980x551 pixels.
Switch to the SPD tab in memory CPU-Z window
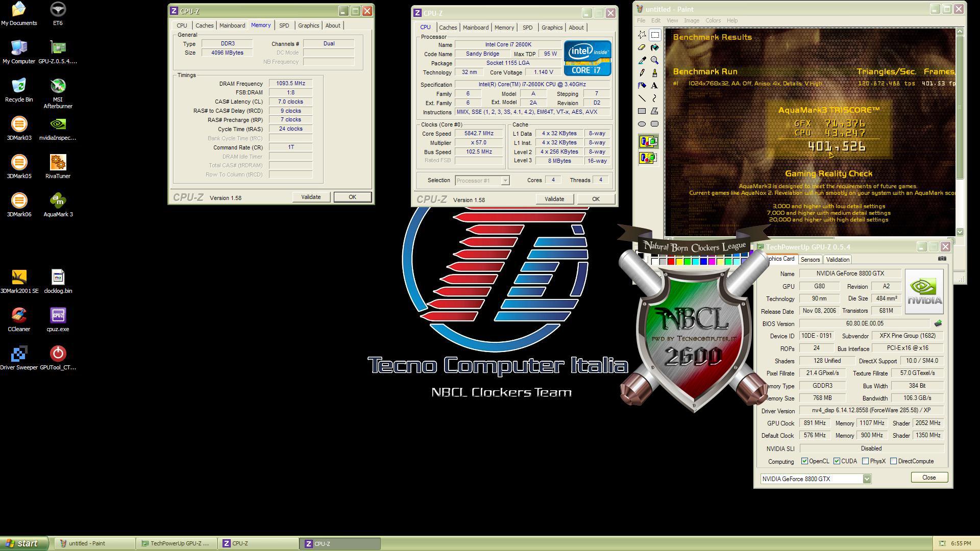click(284, 26)
